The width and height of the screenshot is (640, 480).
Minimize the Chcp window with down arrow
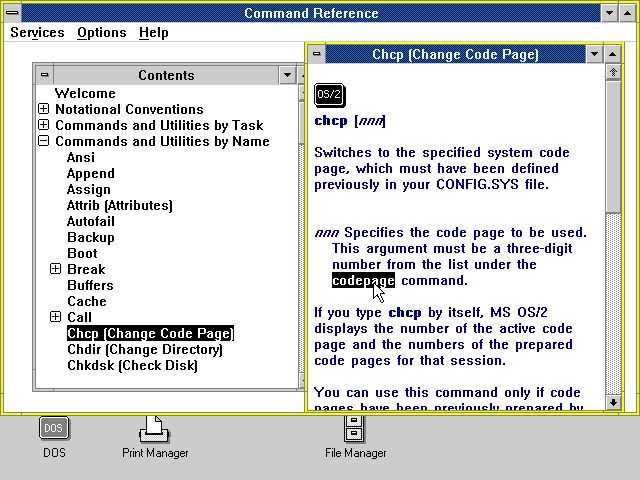(x=594, y=54)
